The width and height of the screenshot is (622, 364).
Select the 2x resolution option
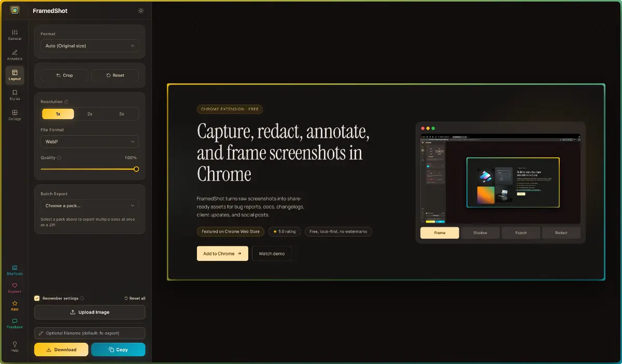[x=89, y=113]
